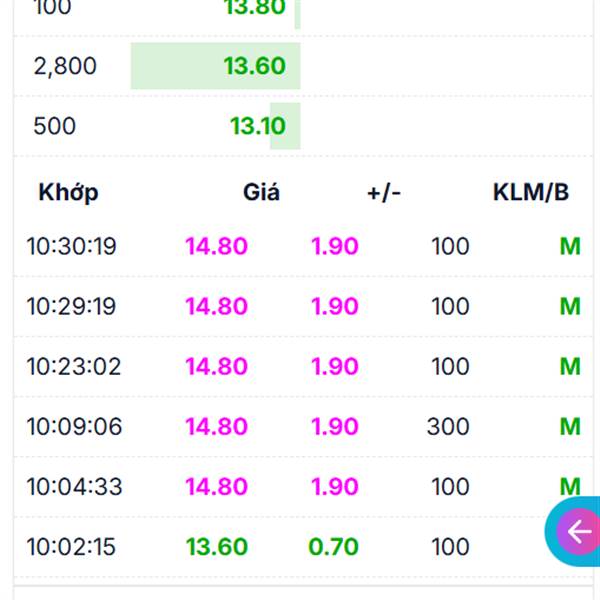The image size is (600, 600).
Task: Select the 10:09:06 trade timestamp
Action: (74, 426)
